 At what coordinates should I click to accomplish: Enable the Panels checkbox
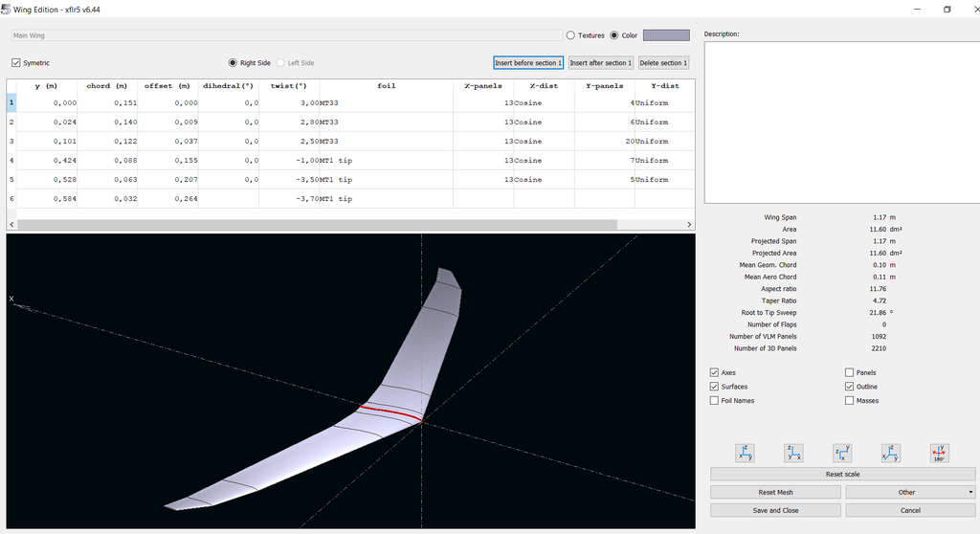click(x=850, y=372)
